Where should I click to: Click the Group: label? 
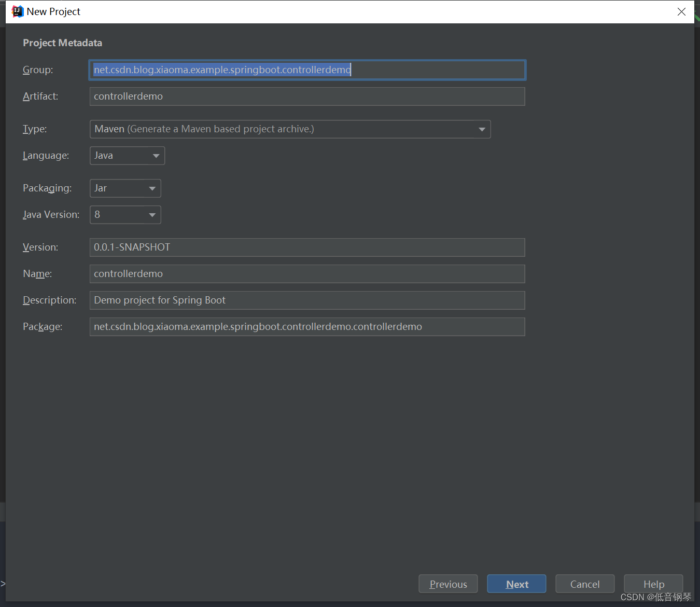[x=38, y=70]
